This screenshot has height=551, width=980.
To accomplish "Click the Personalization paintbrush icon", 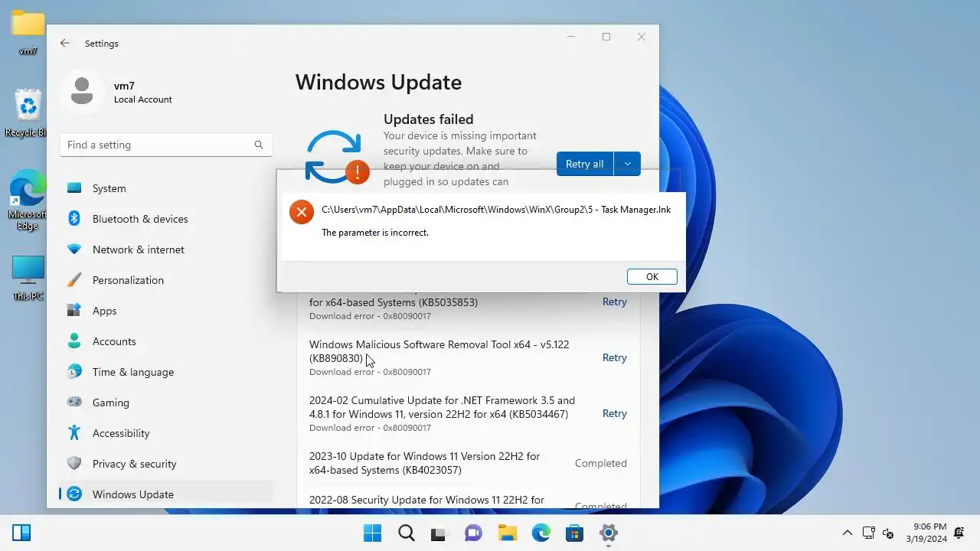I will pos(74,280).
